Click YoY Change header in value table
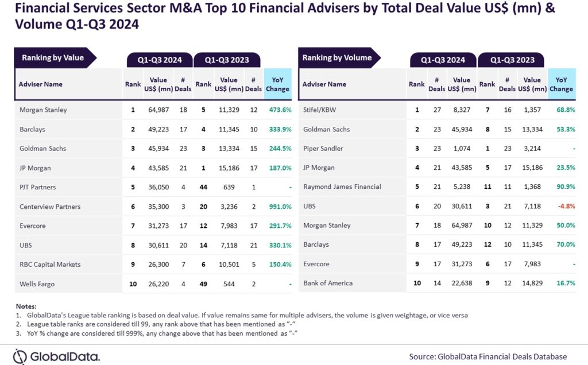This screenshot has width=588, height=365. click(278, 84)
